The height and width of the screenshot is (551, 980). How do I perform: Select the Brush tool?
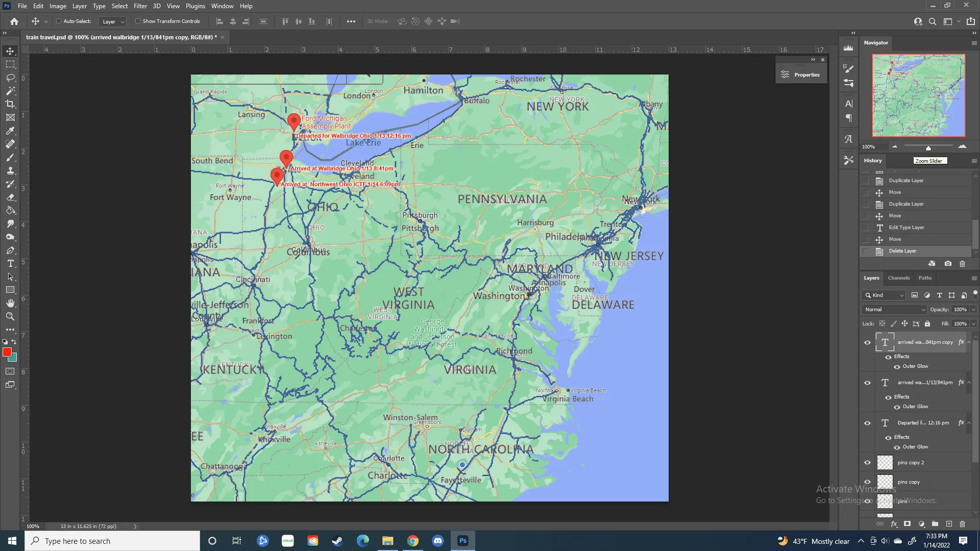(x=10, y=157)
